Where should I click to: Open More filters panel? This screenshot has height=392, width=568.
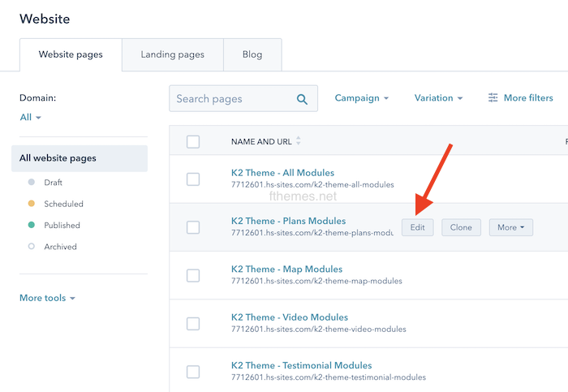521,98
